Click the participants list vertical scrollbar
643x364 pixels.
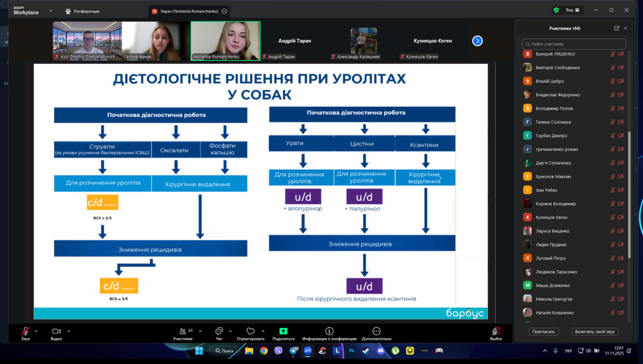pyautogui.click(x=629, y=196)
